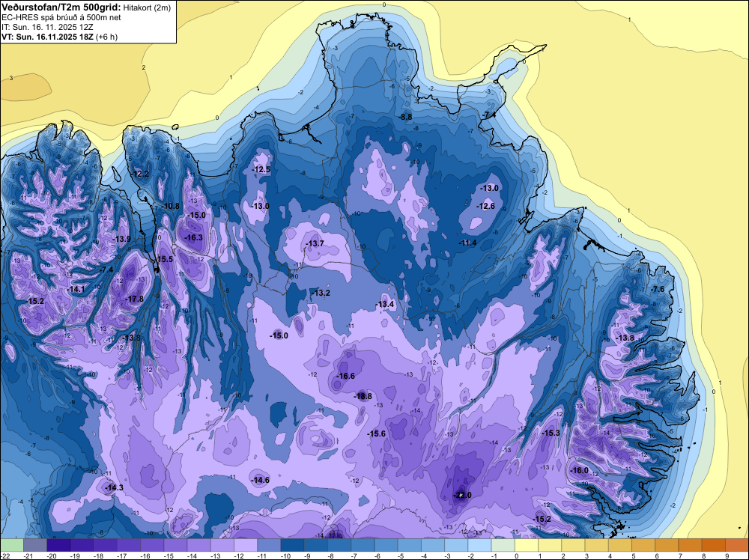Choose legend swatch labeled -8
Viewport: 749px width, 560px height.
click(x=339, y=545)
